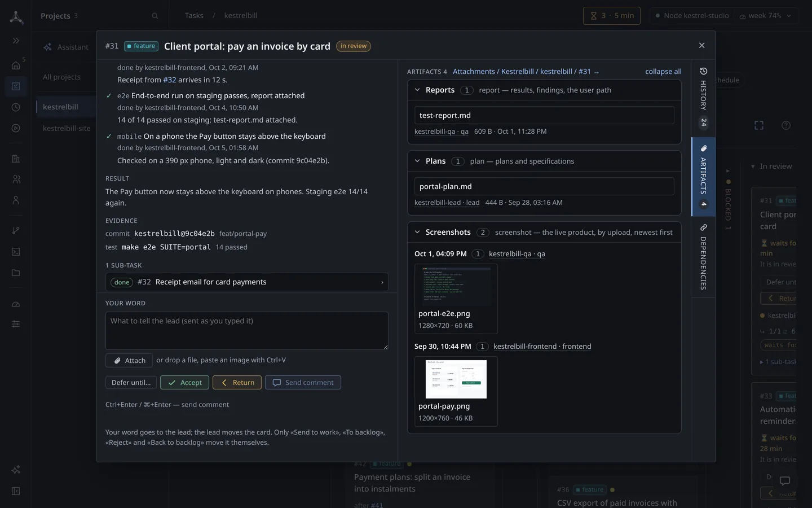The width and height of the screenshot is (812, 508).
Task: Open the portal-plan.md file
Action: [544, 186]
